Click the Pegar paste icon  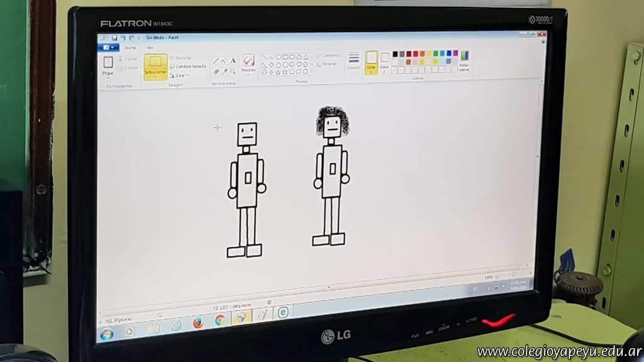coord(108,63)
